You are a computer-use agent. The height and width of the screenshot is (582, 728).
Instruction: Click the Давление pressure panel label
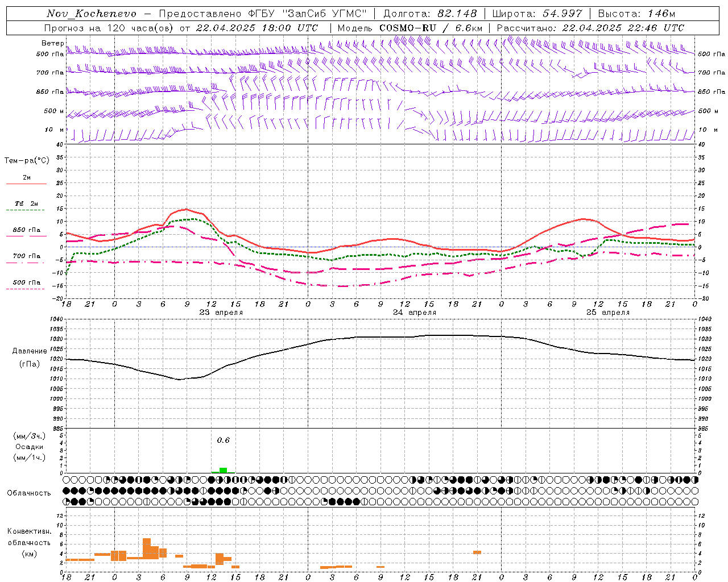[x=30, y=351]
